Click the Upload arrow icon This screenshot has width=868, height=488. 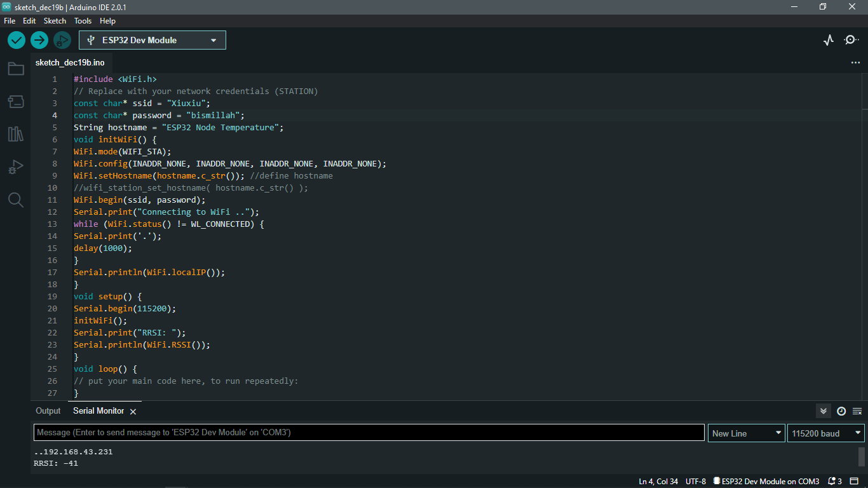pyautogui.click(x=39, y=39)
